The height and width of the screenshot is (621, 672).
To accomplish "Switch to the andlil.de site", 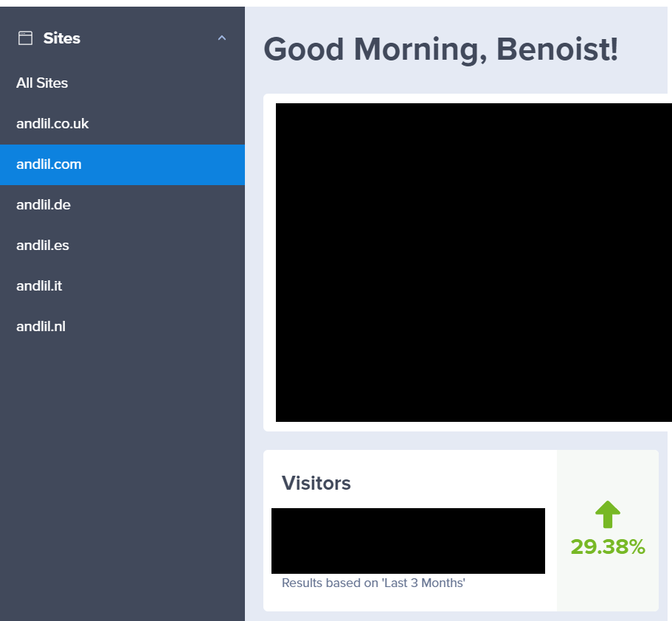I will click(44, 205).
